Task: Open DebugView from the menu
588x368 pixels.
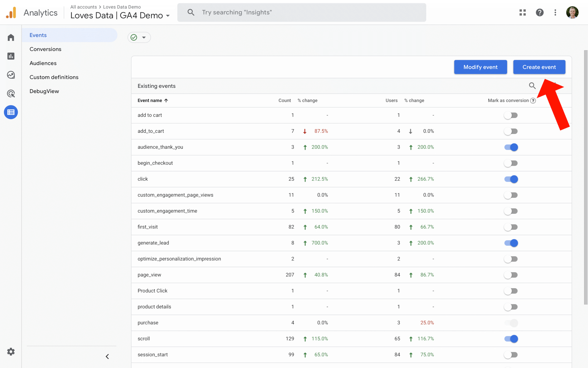Action: tap(44, 91)
